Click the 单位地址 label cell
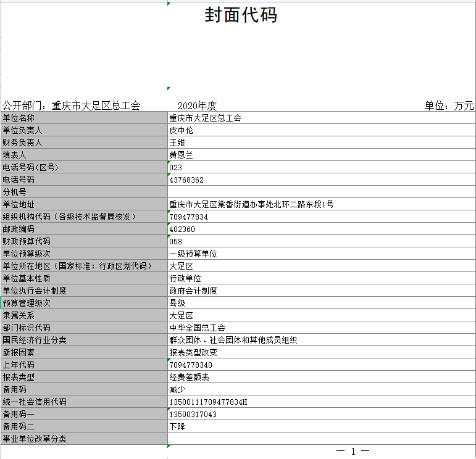476x459 pixels. pyautogui.click(x=84, y=204)
